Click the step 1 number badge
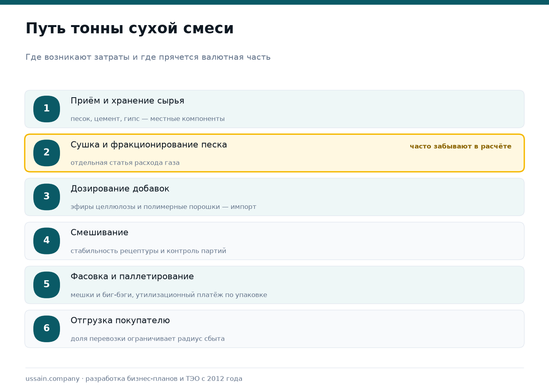The image size is (549, 392). coord(47,109)
